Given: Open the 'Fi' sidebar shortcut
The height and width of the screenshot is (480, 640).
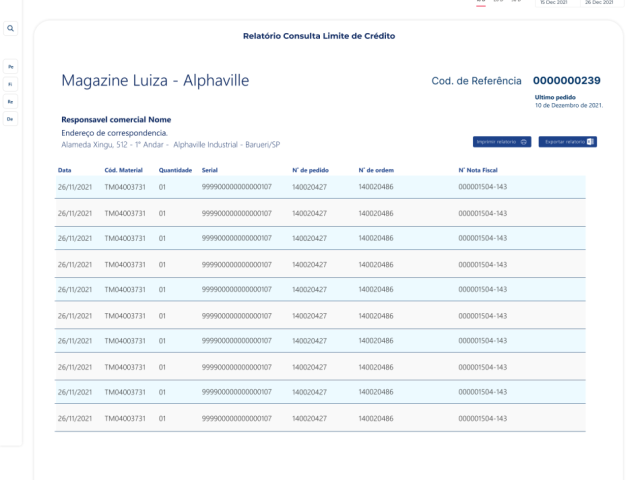Looking at the screenshot, I should pyautogui.click(x=11, y=84).
